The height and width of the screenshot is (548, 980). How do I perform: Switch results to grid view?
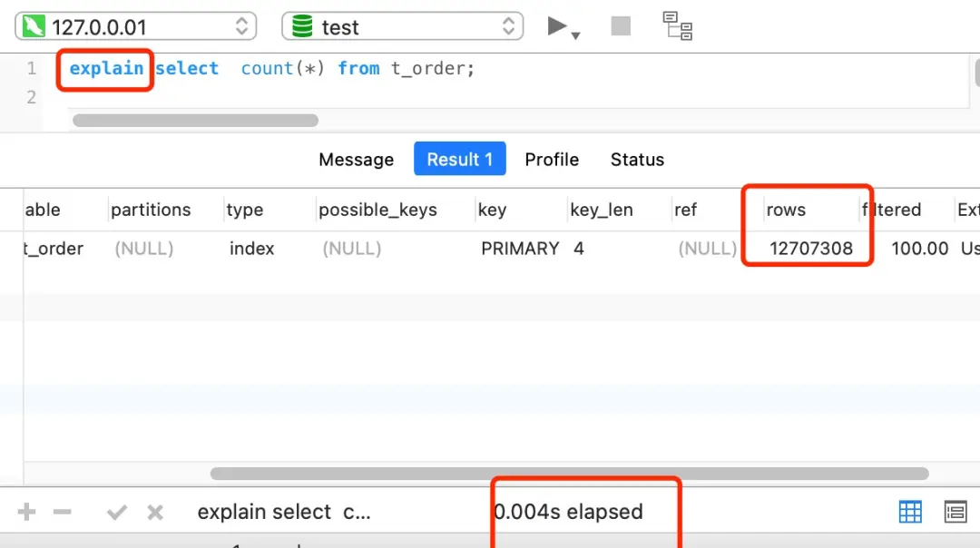click(x=910, y=512)
